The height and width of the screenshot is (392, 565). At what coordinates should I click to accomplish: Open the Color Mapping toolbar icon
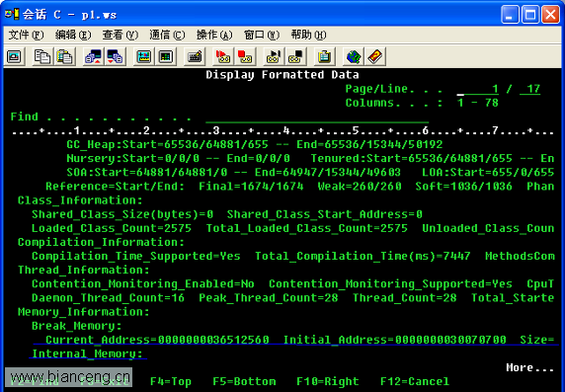pyautogui.click(x=166, y=56)
